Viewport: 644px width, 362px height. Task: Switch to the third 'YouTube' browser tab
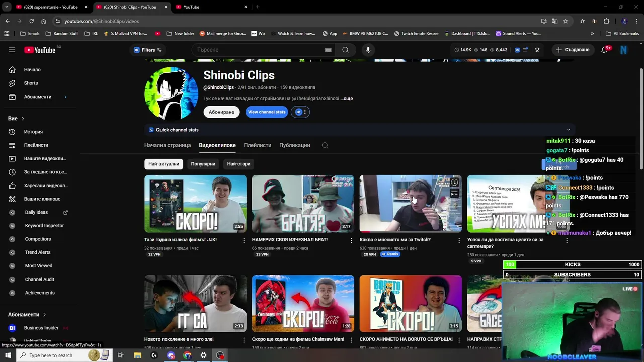point(211,7)
